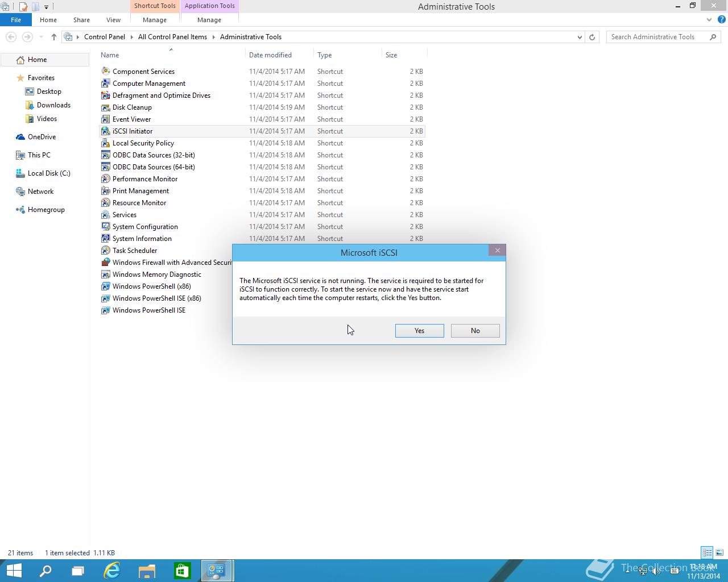Viewport: 728px width, 582px height.
Task: Sort by the Size column header
Action: 404,55
